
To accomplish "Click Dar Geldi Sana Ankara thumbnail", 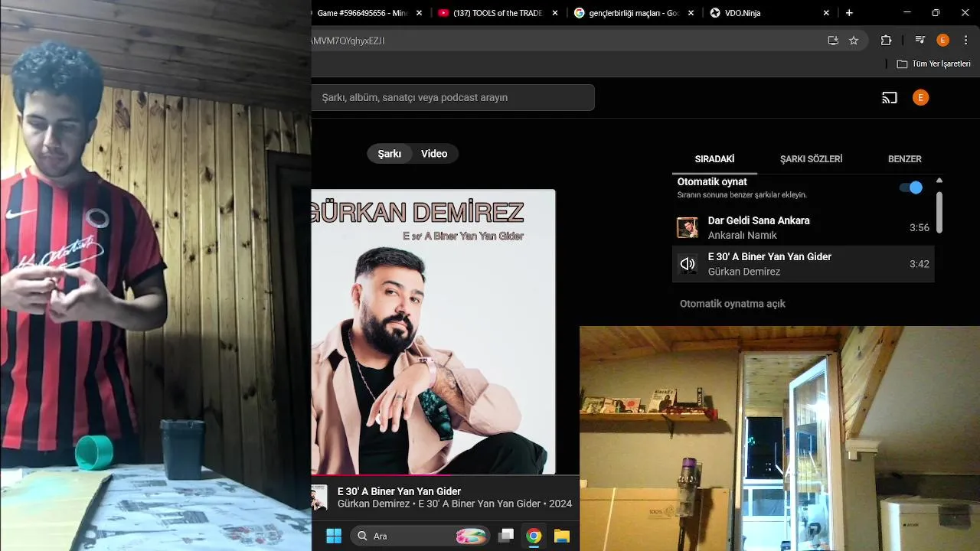I will point(688,227).
